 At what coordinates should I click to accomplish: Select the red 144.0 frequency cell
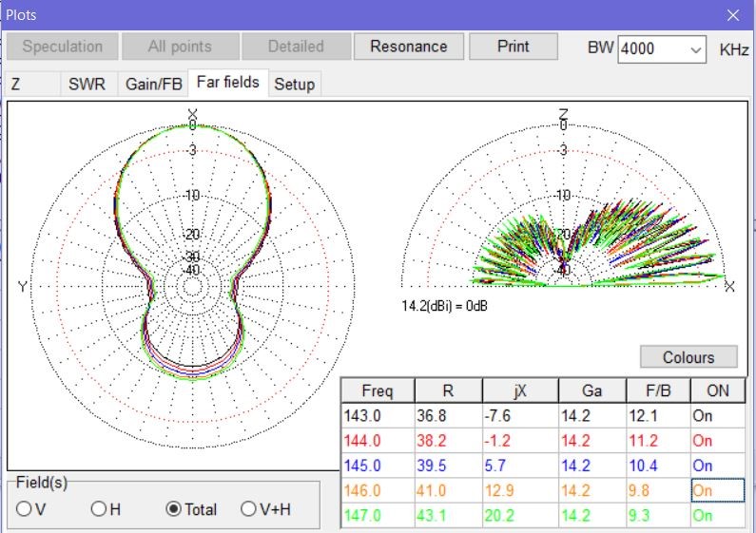point(378,441)
